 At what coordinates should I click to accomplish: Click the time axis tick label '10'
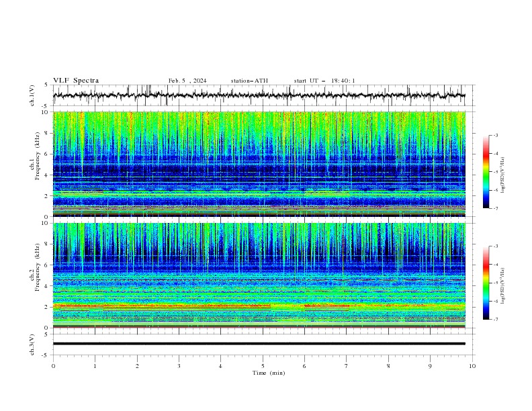click(472, 366)
